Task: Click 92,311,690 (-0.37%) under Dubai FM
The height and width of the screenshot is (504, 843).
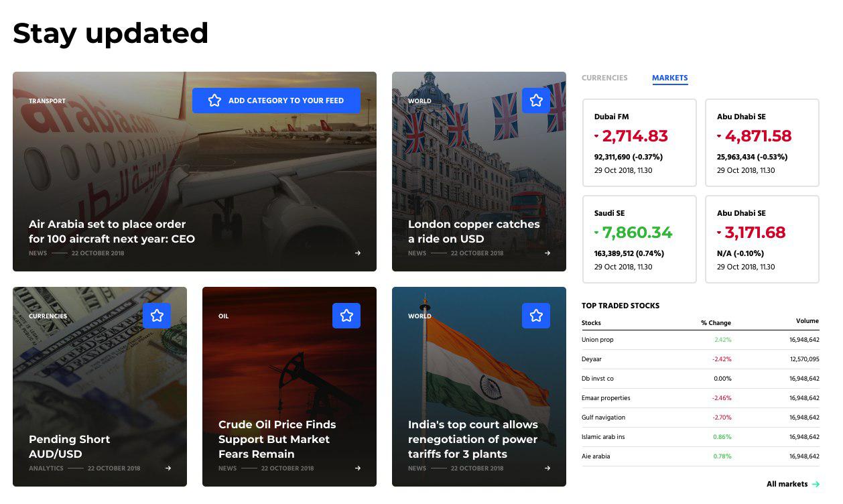Action: 629,157
